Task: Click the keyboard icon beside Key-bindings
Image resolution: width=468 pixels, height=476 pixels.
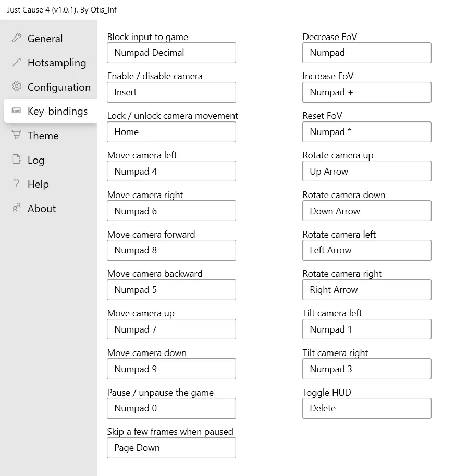Action: point(17,111)
